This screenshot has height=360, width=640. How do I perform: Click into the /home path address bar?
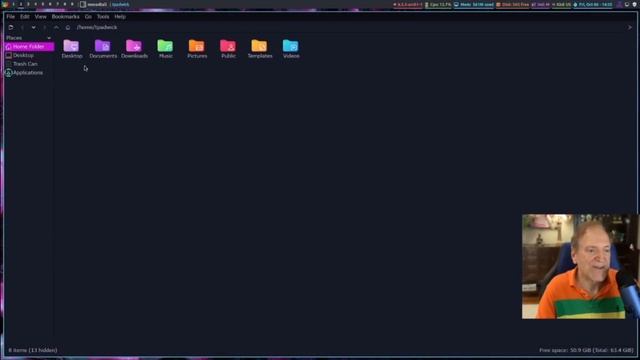point(349,27)
